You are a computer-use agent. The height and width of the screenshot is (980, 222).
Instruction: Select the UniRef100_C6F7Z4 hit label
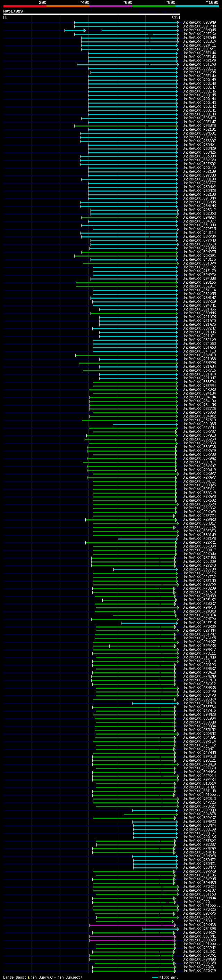tap(199, 516)
